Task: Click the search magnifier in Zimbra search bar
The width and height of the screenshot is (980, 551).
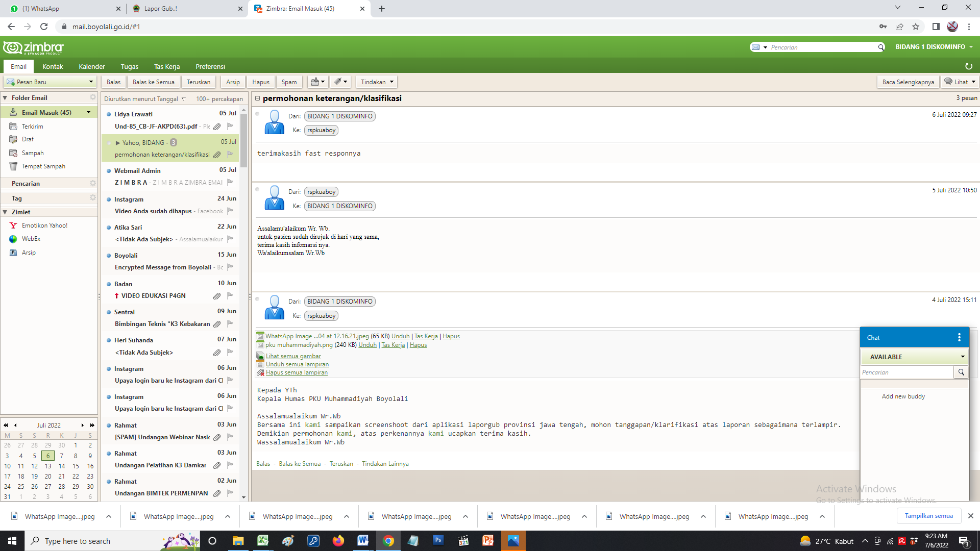Action: click(x=880, y=47)
